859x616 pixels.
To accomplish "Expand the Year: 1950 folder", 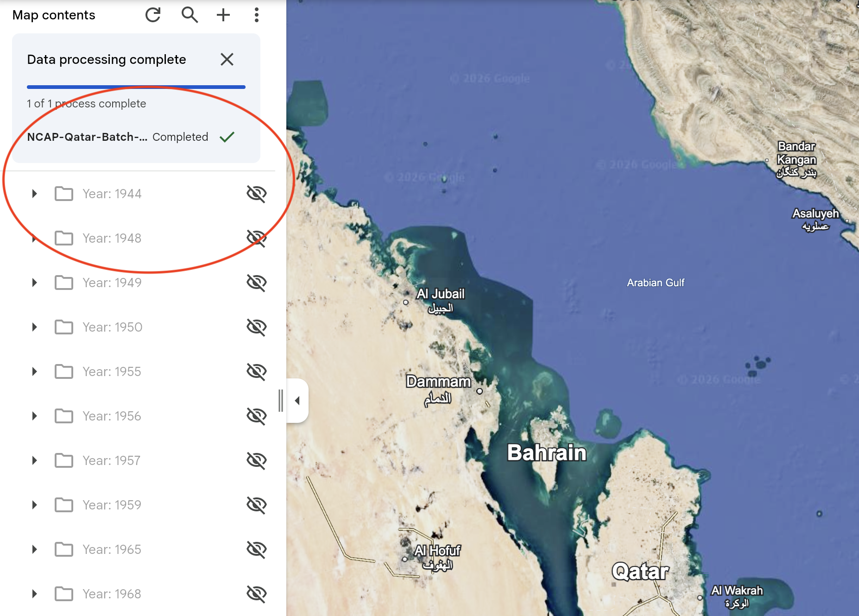I will [34, 327].
